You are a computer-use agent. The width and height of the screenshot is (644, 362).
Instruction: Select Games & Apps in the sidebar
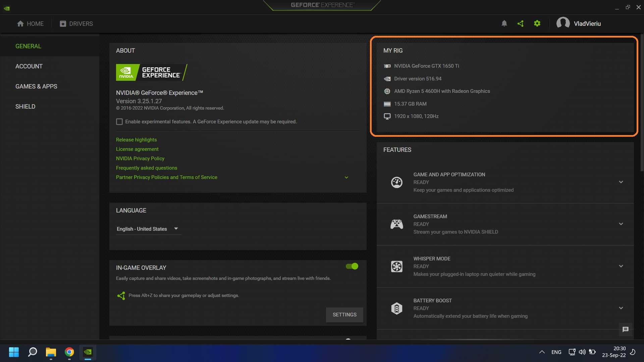(50, 86)
